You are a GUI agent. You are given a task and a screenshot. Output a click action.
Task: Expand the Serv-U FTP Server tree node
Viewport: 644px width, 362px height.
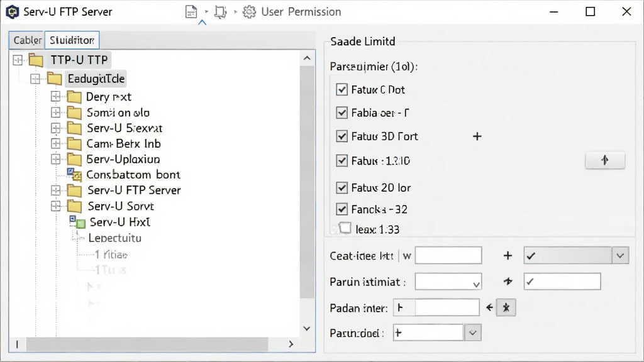tap(56, 190)
